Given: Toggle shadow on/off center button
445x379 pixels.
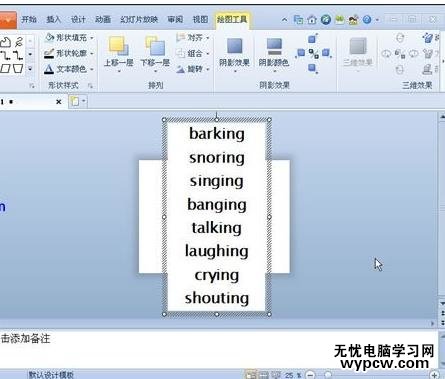Looking at the screenshot, I should pyautogui.click(x=313, y=53).
